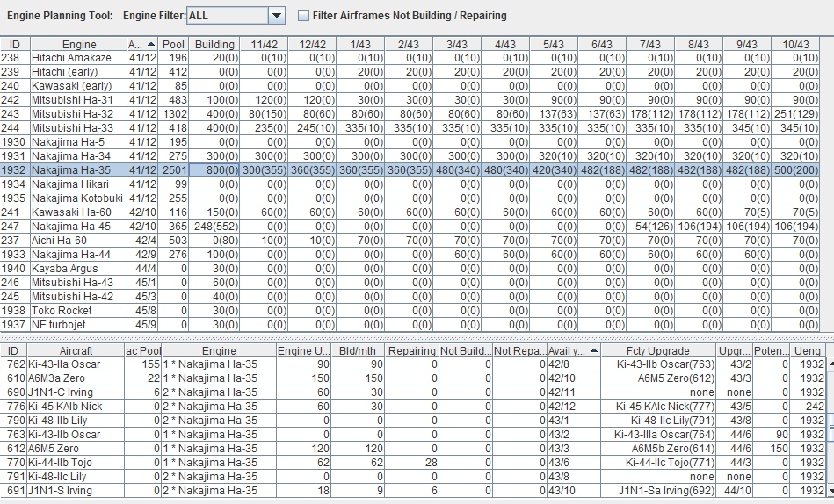The image size is (834, 504).
Task: Sort engine table by ID column header
Action: (15, 44)
